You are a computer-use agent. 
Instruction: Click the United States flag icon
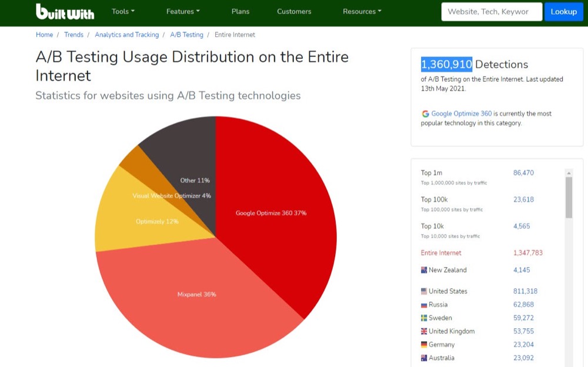click(424, 292)
